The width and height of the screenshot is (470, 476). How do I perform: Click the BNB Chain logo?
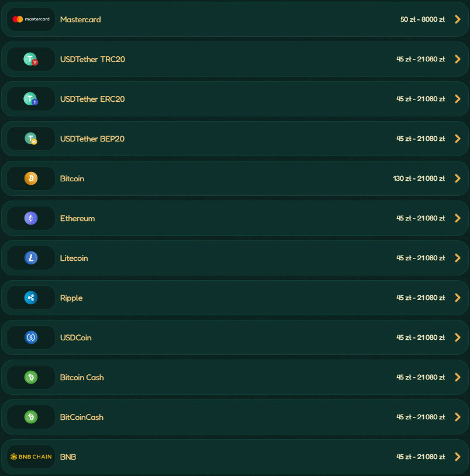pos(31,457)
